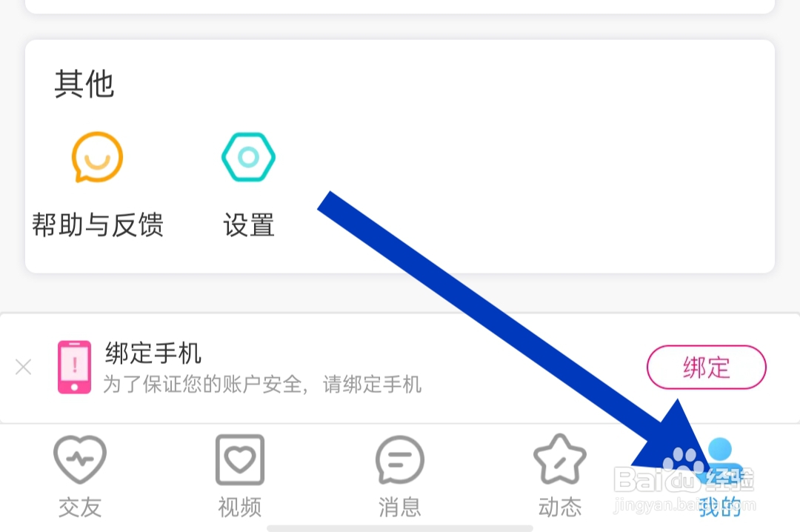Switch to the 我的 tab label
Screen dimensions: 800x532
tap(720, 507)
